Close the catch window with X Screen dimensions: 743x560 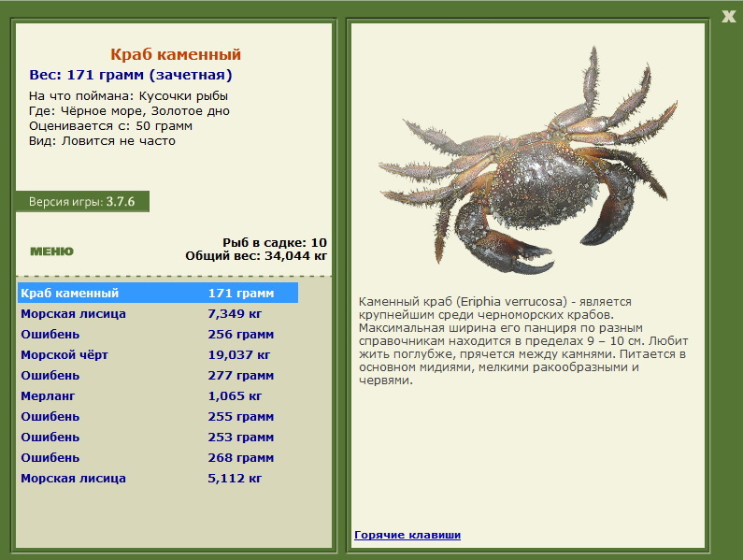[728, 16]
